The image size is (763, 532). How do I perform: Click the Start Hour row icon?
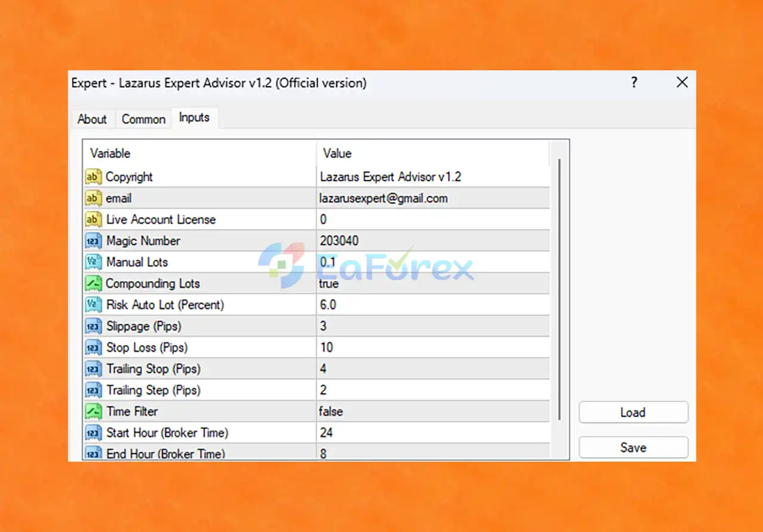94,433
